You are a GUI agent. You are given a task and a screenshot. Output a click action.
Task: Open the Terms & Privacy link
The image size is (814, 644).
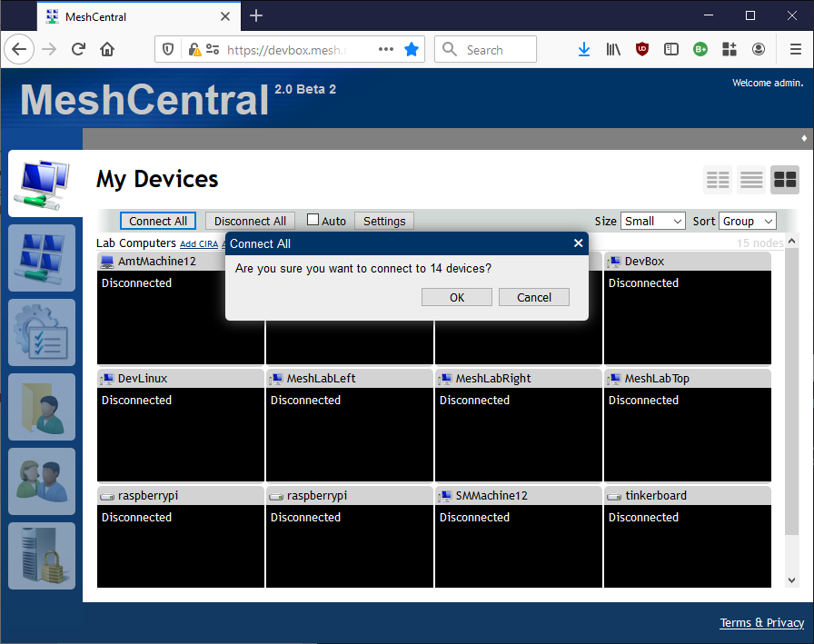click(761, 622)
